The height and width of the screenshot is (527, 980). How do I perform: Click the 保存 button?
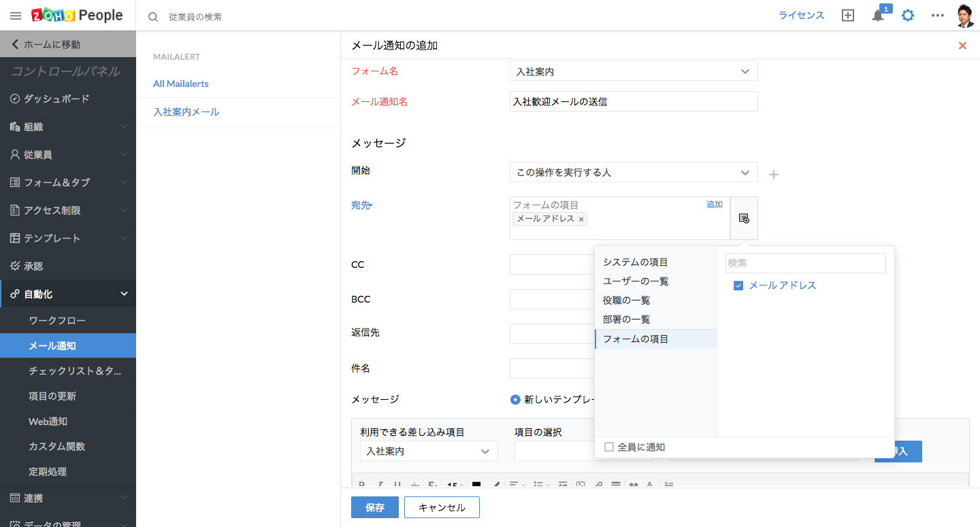[x=374, y=507]
